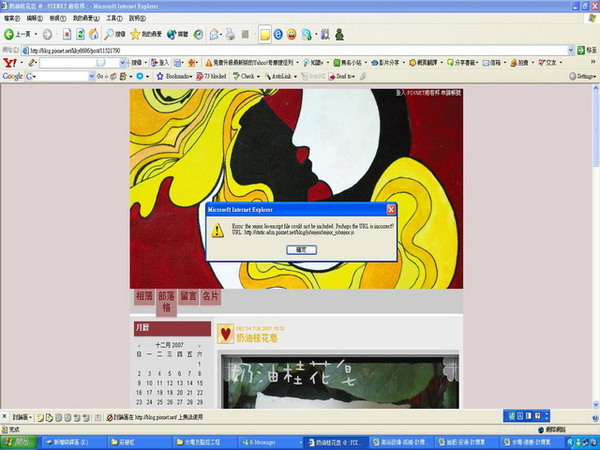Switch to the 留言 guestbook tab
Image resolution: width=600 pixels, height=450 pixels.
(188, 297)
